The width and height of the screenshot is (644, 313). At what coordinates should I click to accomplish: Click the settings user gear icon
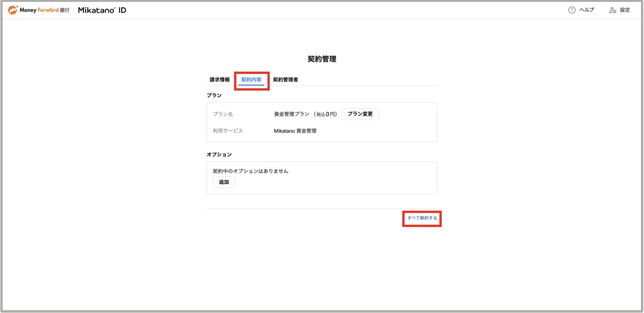click(x=613, y=10)
